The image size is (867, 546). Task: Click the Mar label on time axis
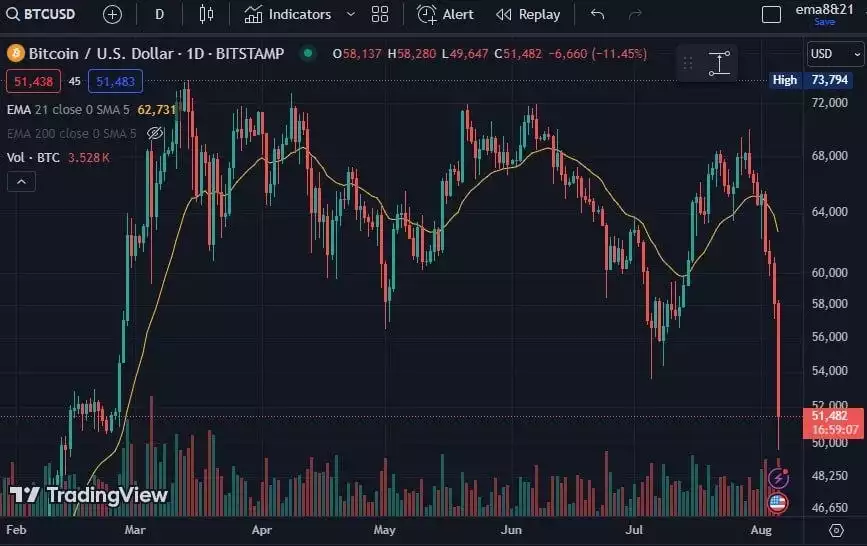coord(135,530)
